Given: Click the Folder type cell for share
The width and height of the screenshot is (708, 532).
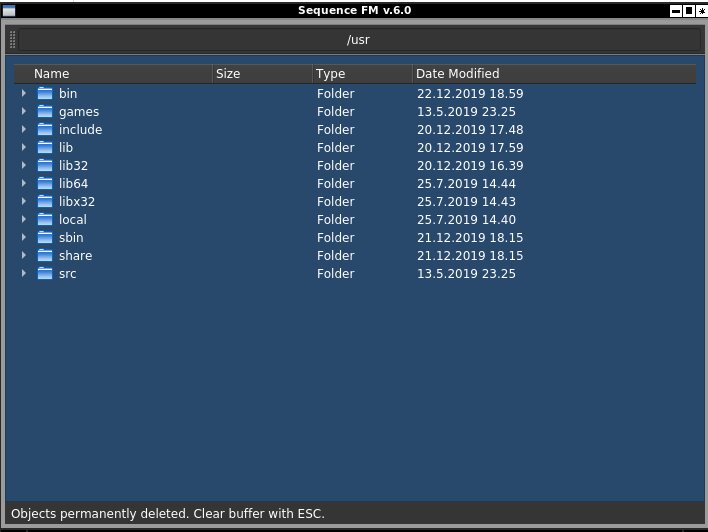Looking at the screenshot, I should coord(335,256).
